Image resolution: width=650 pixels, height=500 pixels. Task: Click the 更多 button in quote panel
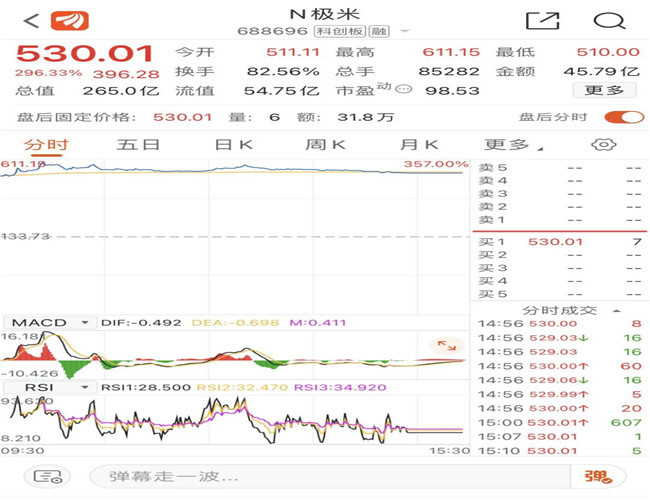[x=604, y=90]
